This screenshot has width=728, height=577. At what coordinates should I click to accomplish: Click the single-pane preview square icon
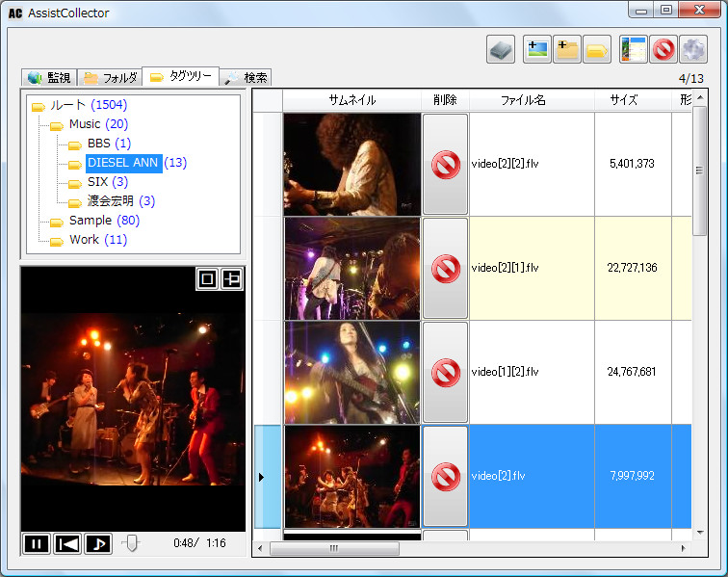(x=207, y=278)
